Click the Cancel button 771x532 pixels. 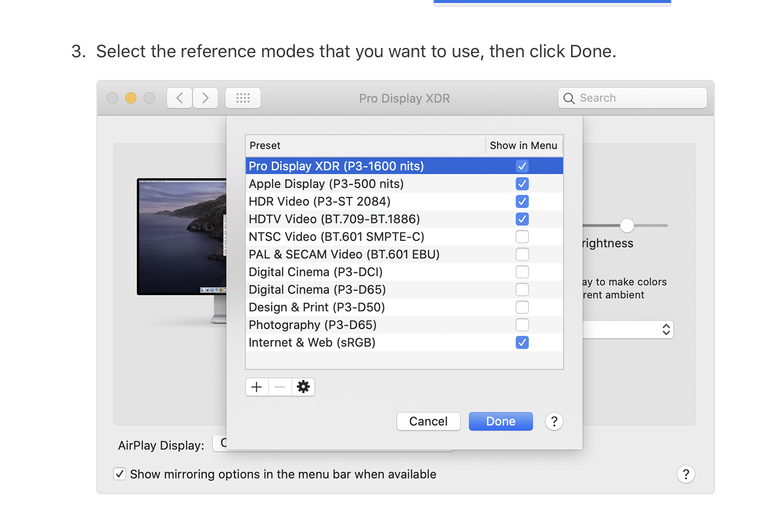click(x=428, y=422)
